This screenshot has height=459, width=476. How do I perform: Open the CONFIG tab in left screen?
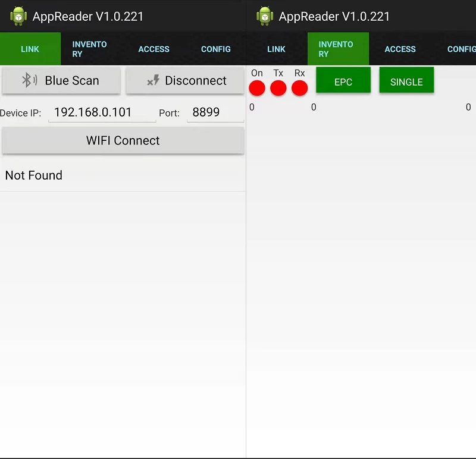coord(215,49)
